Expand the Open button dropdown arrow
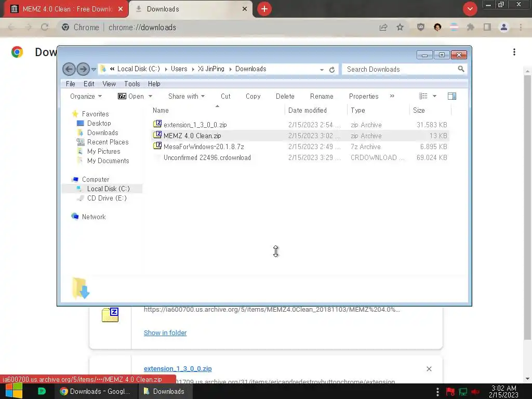The image size is (532, 399). 150,96
